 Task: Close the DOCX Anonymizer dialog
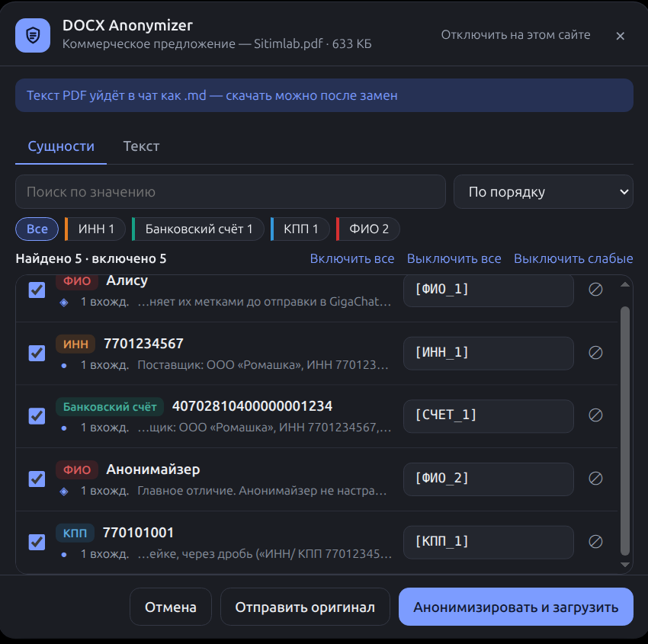pyautogui.click(x=620, y=36)
